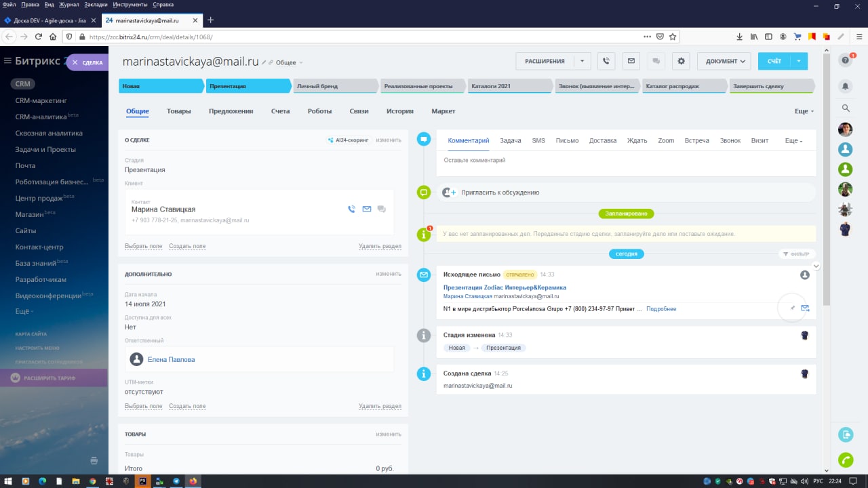868x488 pixels.
Task: Click the AI24-скоринг badge
Action: (349, 140)
